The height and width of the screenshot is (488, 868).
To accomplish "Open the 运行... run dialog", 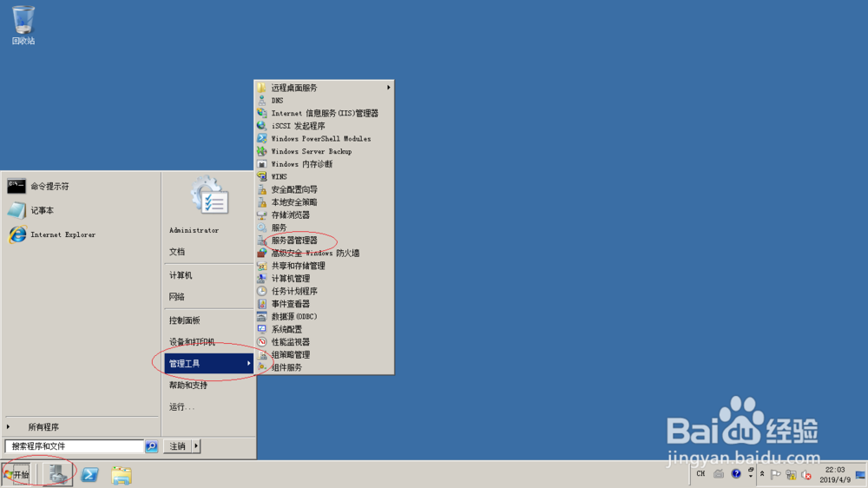I will tap(208, 407).
